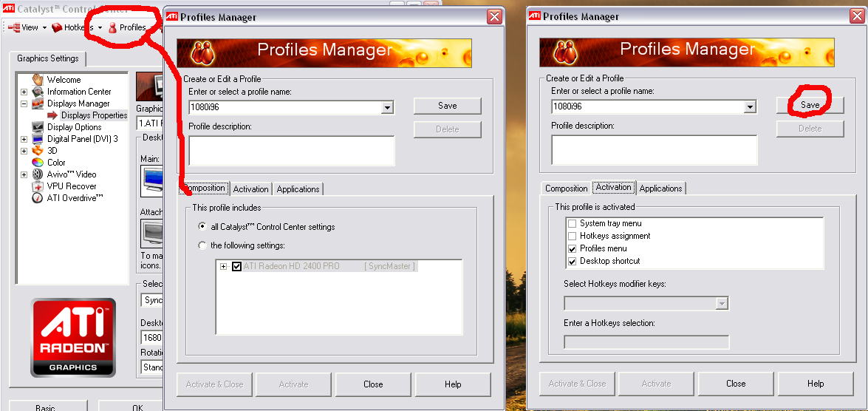Enable Hotkeys assignment checkbox
The image size is (868, 411).
[572, 236]
